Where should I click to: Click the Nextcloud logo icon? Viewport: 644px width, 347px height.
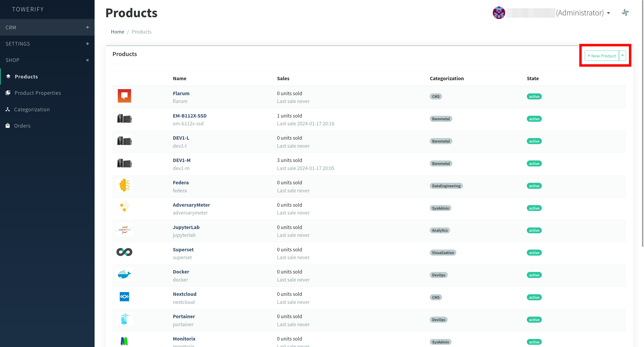pyautogui.click(x=124, y=297)
